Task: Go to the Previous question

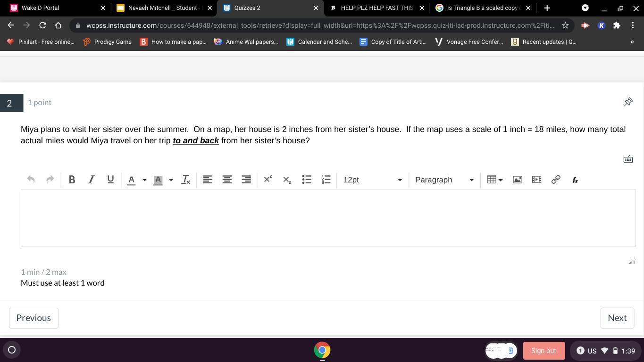Action: coord(33,318)
